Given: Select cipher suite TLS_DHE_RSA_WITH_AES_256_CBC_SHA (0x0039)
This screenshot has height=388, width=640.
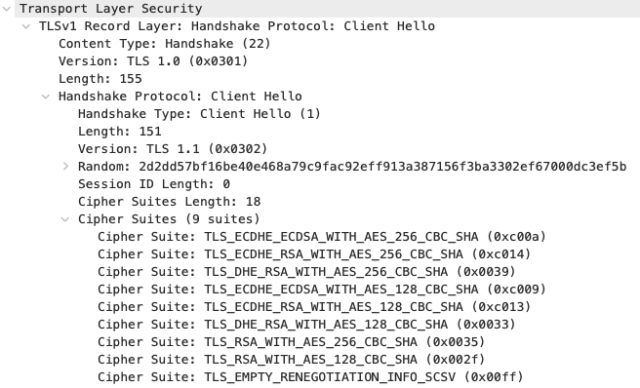Looking at the screenshot, I should coord(307,272).
